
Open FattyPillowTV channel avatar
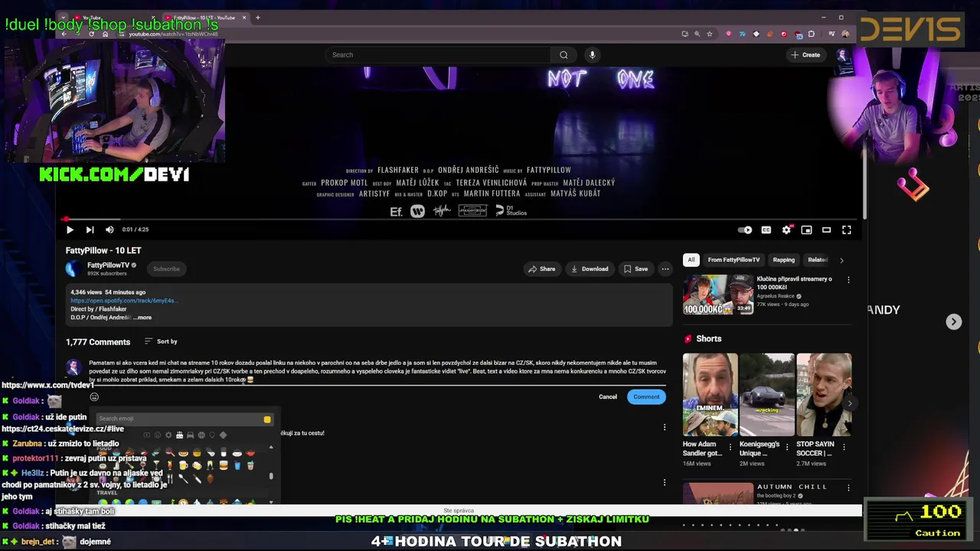[73, 269]
